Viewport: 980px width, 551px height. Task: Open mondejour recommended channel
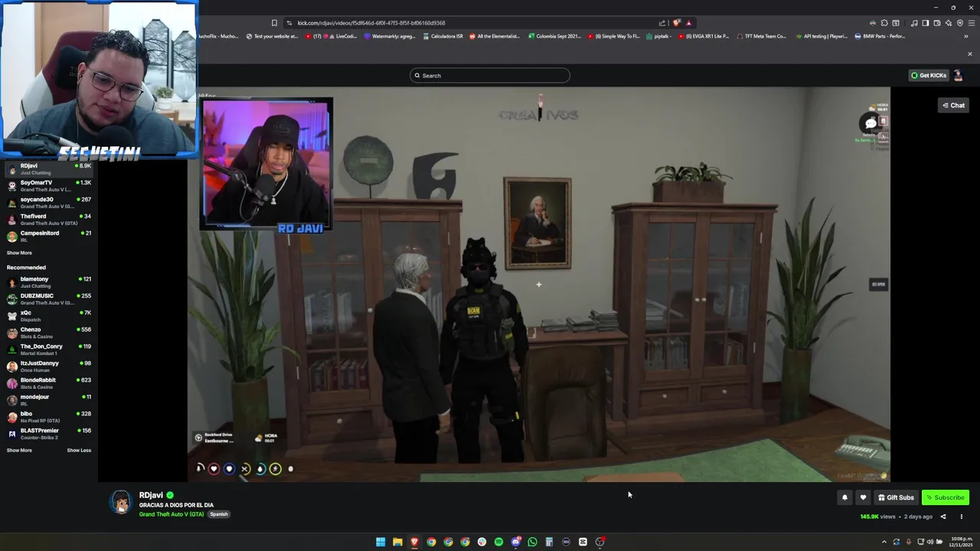(x=49, y=400)
